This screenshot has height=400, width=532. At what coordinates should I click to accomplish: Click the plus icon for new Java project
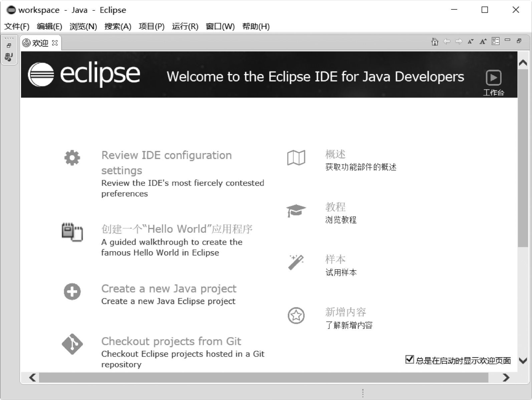point(72,292)
